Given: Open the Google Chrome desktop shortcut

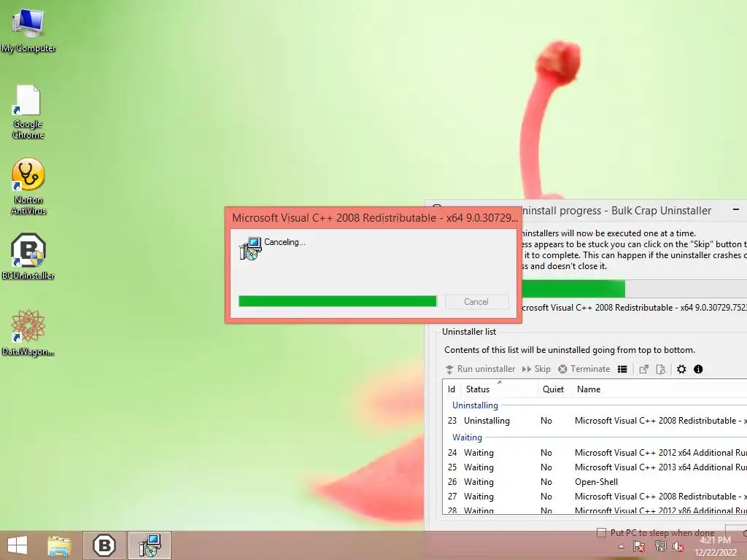Looking at the screenshot, I should tap(28, 112).
